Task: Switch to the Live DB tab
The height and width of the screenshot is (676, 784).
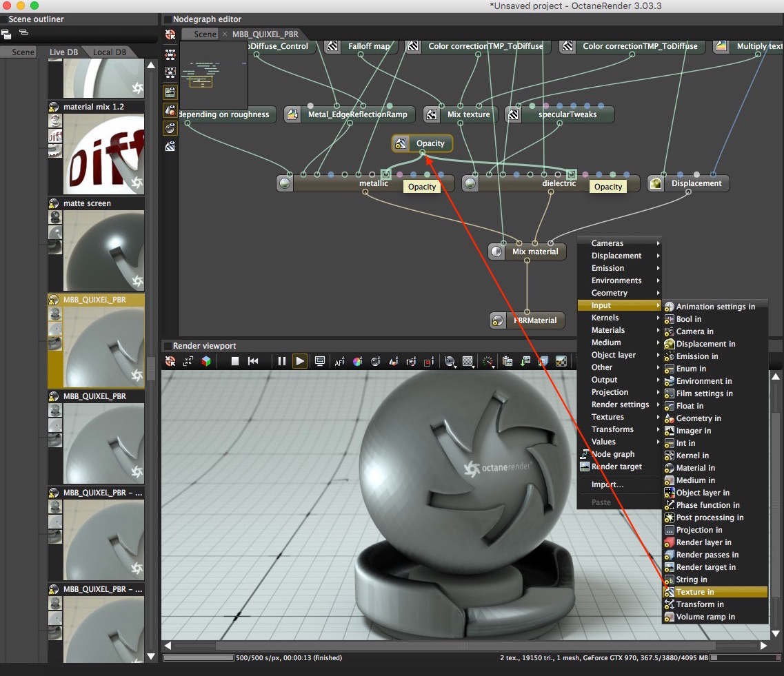Action: coord(63,52)
